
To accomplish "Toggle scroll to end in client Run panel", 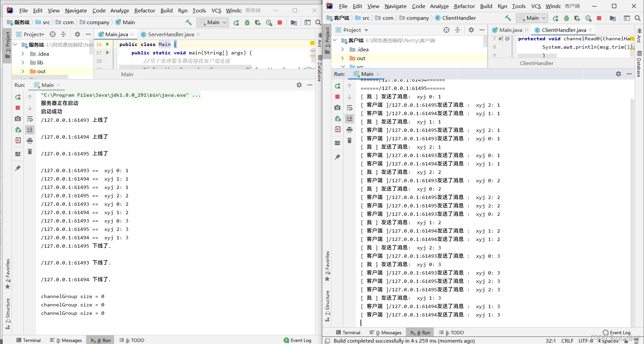I will tap(350, 118).
